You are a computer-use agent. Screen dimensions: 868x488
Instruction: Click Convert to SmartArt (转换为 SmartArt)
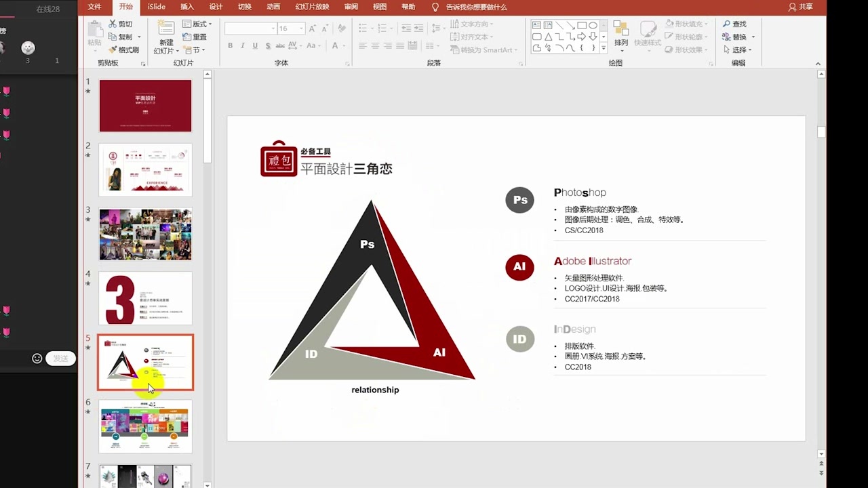click(482, 49)
